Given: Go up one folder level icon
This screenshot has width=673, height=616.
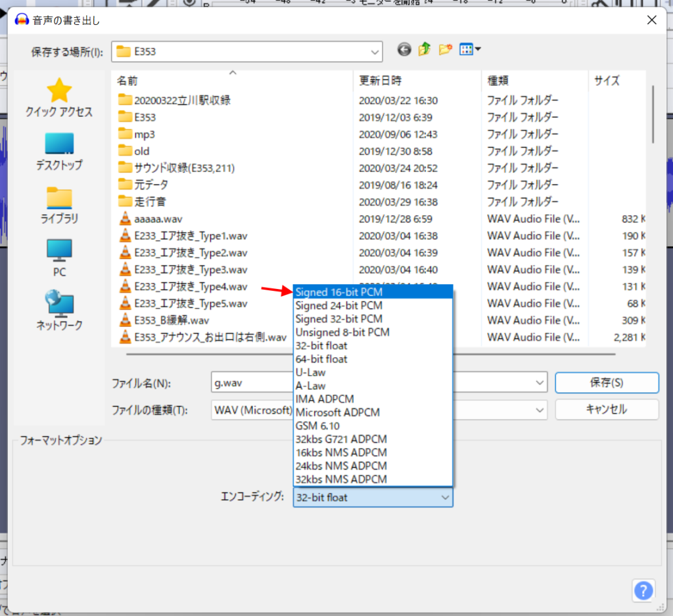Looking at the screenshot, I should click(x=425, y=50).
